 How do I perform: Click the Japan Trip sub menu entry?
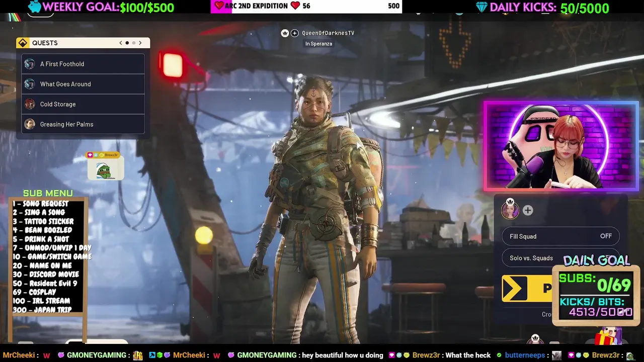coord(42,310)
